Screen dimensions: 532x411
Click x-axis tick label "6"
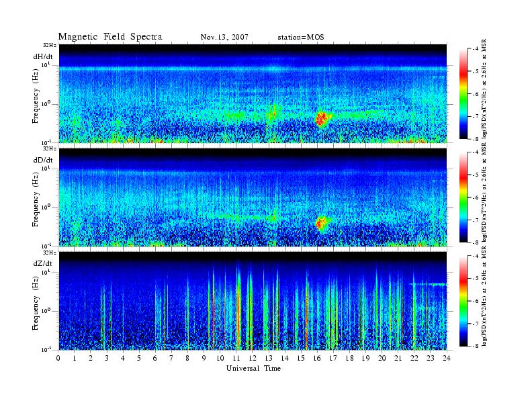click(155, 358)
